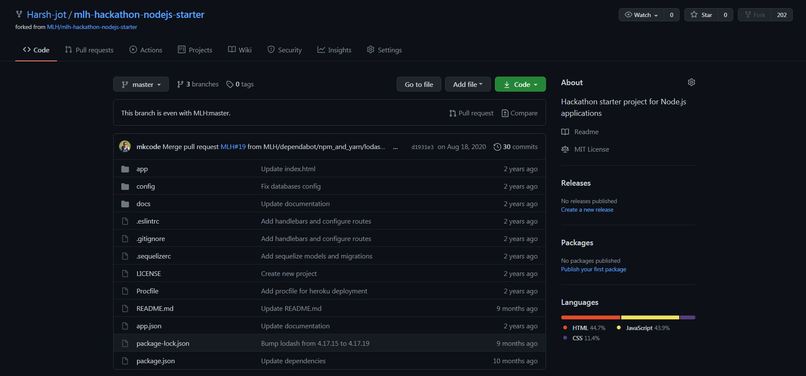Open the MLH#19 pull request link
Image resolution: width=806 pixels, height=376 pixels.
[233, 147]
